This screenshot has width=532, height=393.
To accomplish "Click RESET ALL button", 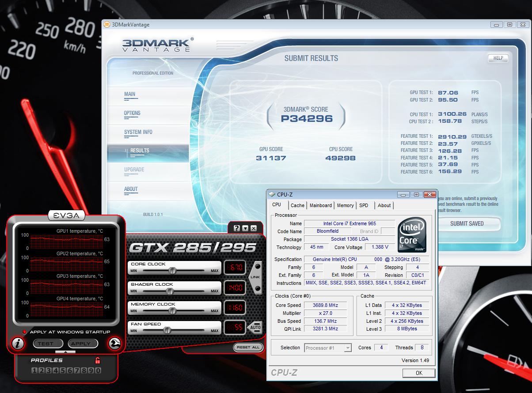I will tap(248, 347).
